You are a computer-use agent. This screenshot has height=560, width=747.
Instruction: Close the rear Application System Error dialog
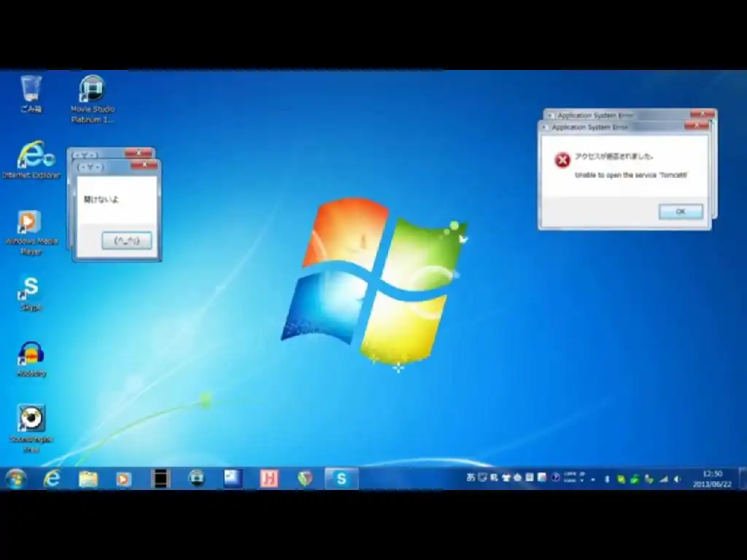pyautogui.click(x=703, y=114)
